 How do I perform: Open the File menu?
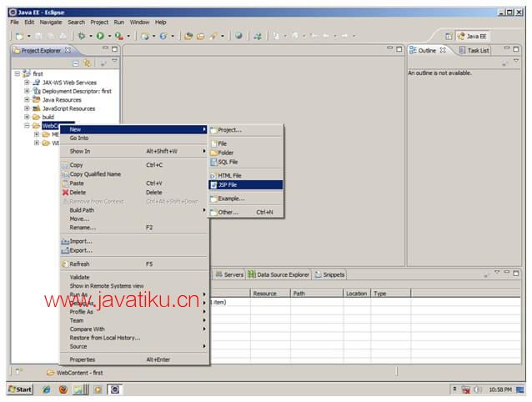click(x=14, y=23)
